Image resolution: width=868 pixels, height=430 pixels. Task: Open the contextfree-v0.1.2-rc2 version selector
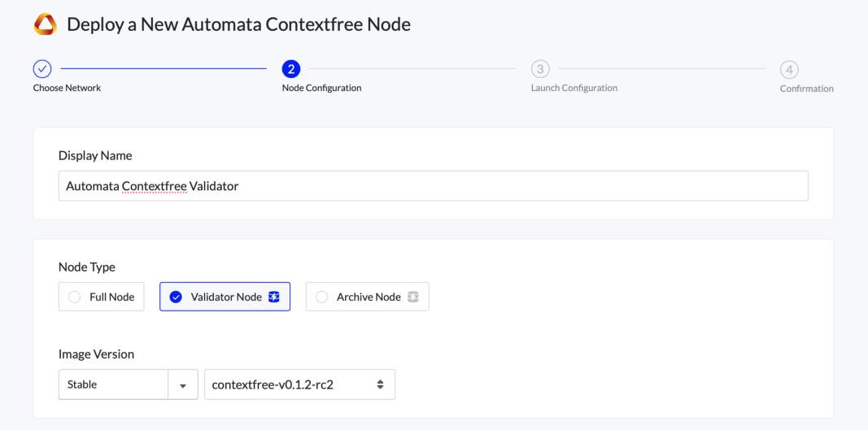point(290,384)
